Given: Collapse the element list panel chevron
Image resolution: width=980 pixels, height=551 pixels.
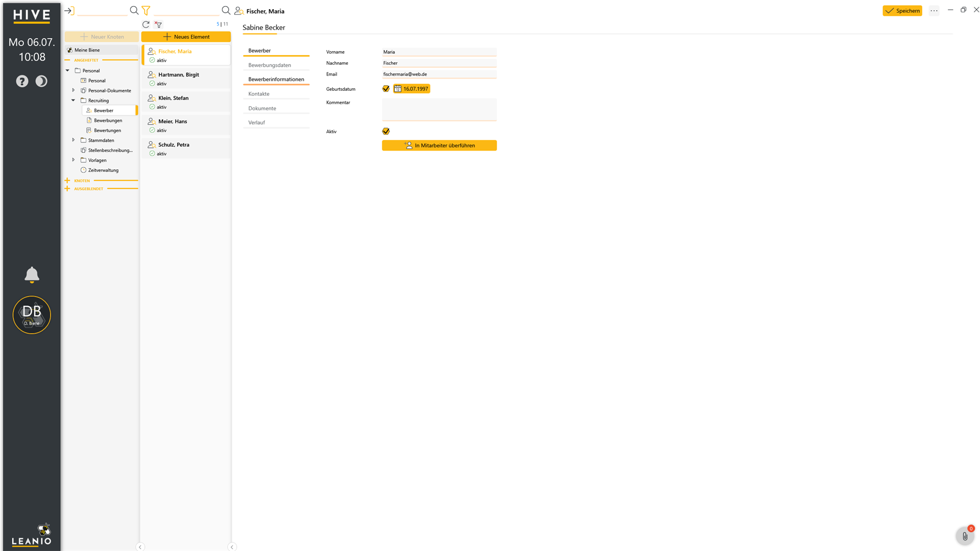Looking at the screenshot, I should click(x=232, y=547).
